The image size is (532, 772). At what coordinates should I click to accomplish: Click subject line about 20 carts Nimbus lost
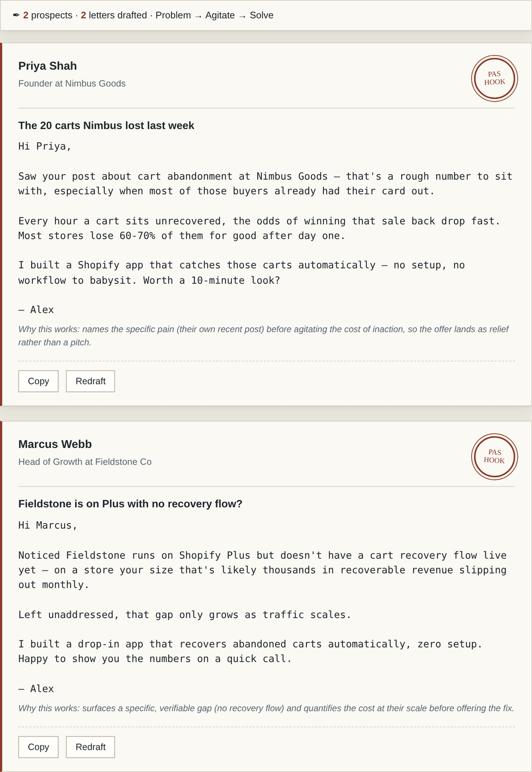106,125
